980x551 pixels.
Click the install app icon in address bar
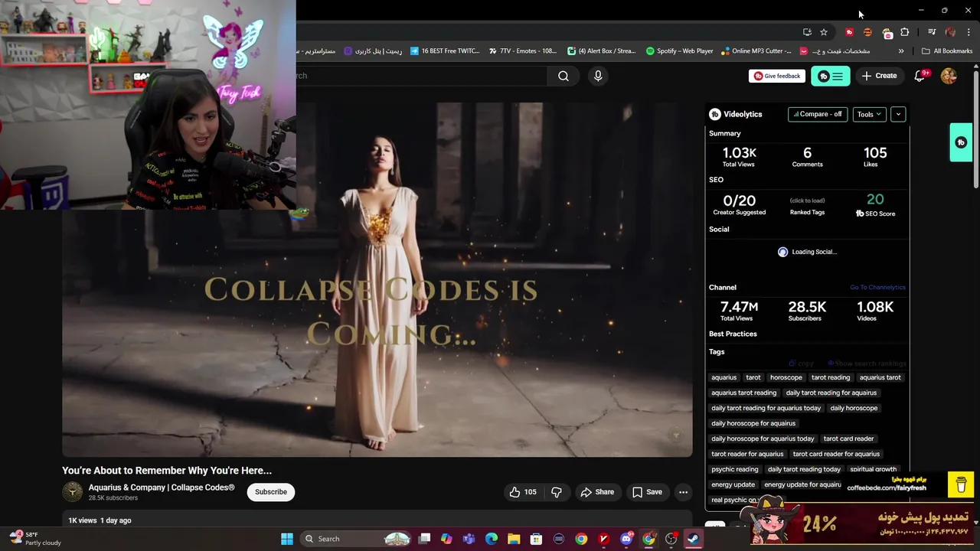[x=807, y=32]
